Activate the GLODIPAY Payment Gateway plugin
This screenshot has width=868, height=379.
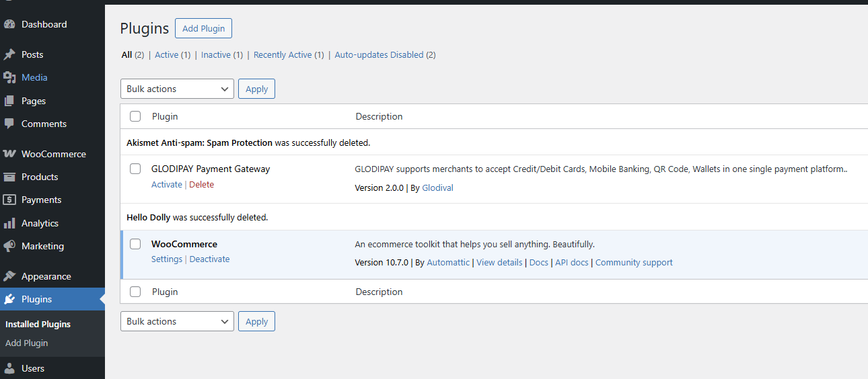tap(167, 185)
